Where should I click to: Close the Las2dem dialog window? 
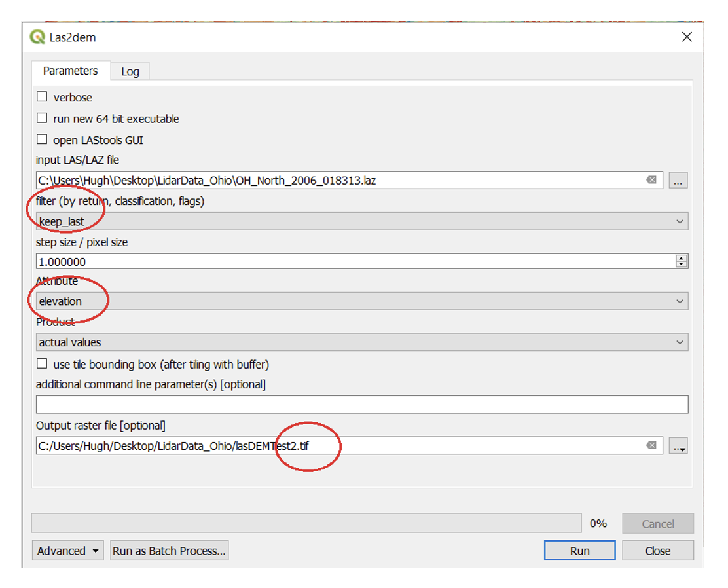point(687,37)
